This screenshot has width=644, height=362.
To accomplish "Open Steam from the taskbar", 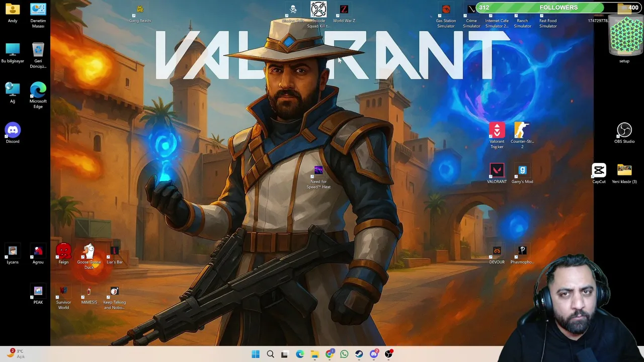I will [x=359, y=354].
